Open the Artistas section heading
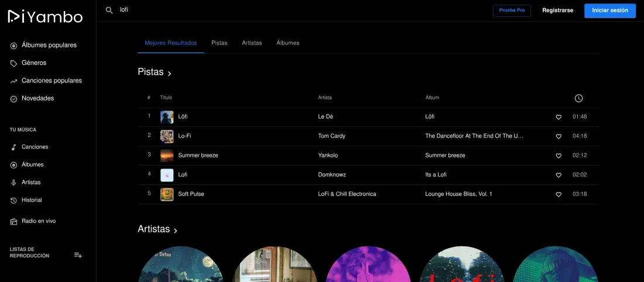The height and width of the screenshot is (282, 644). (154, 229)
